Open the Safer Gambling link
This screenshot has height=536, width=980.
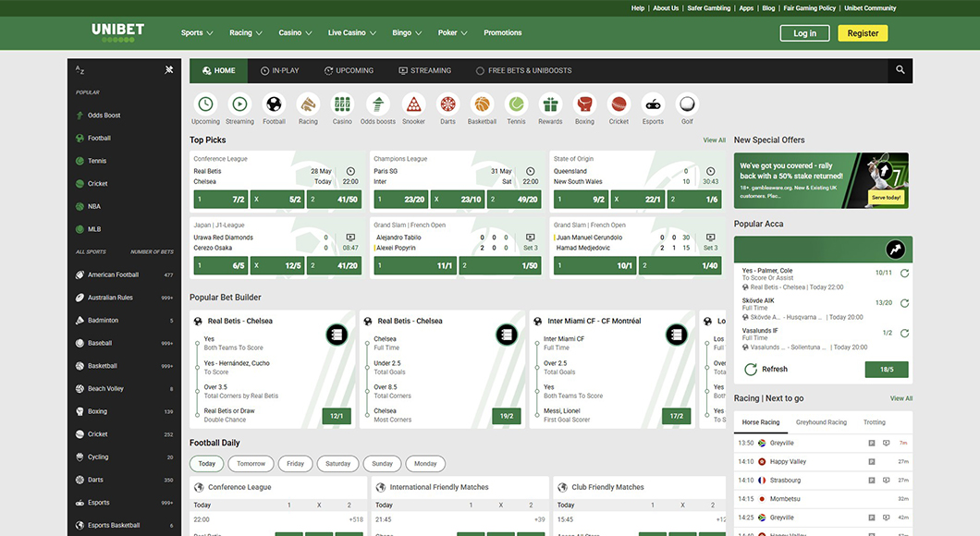click(709, 8)
